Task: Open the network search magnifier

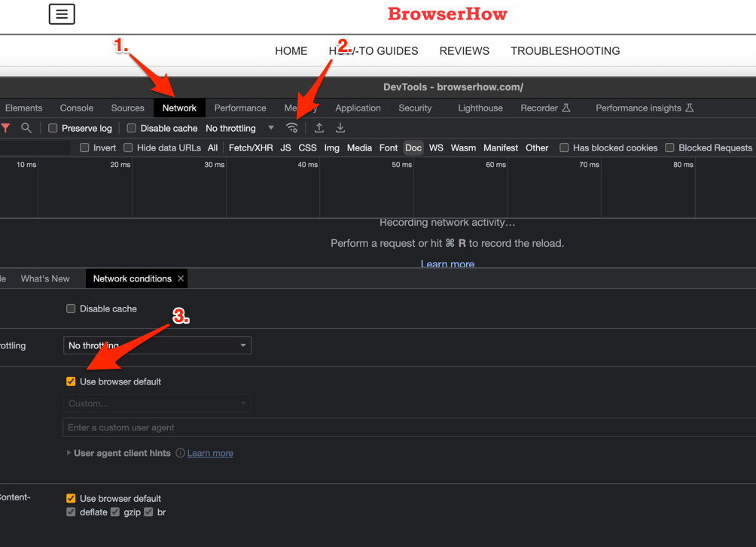Action: click(26, 128)
